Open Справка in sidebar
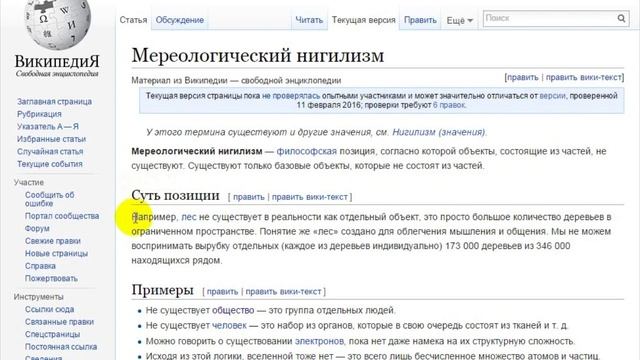The width and height of the screenshot is (640, 360). pyautogui.click(x=40, y=266)
